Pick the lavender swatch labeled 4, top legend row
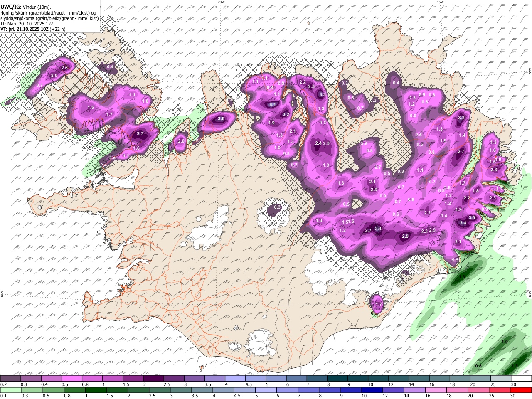This screenshot has height=399, width=532. point(235,379)
